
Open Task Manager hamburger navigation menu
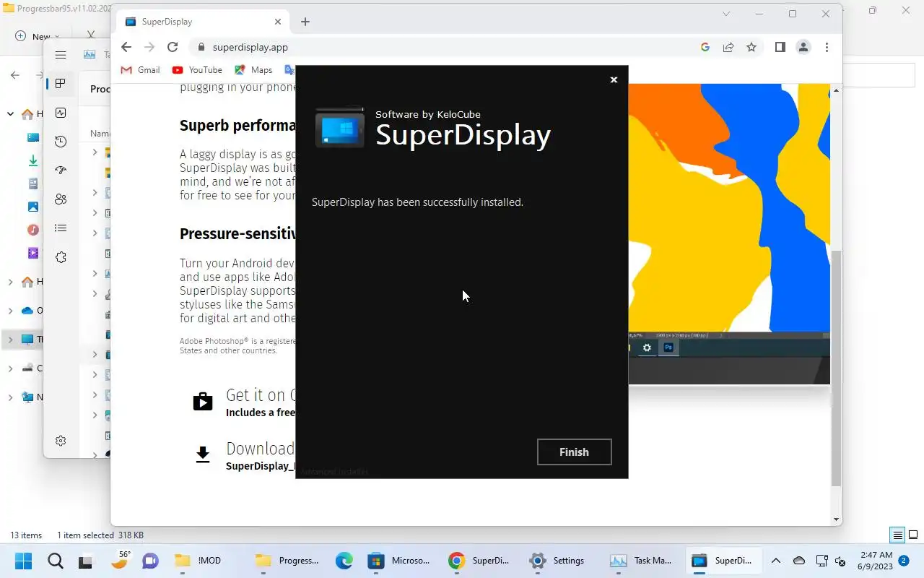tap(61, 55)
